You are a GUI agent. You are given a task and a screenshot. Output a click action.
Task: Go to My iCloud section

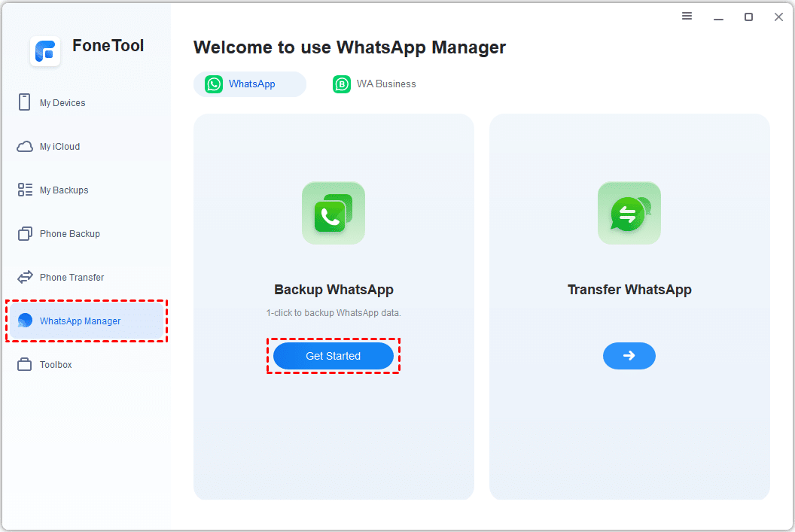87,147
